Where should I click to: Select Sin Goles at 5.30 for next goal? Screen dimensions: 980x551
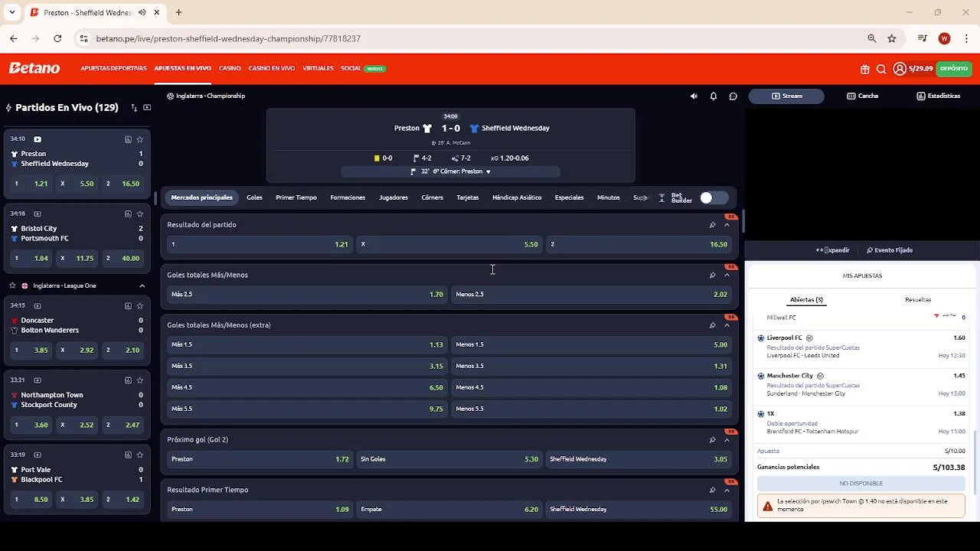tap(449, 459)
